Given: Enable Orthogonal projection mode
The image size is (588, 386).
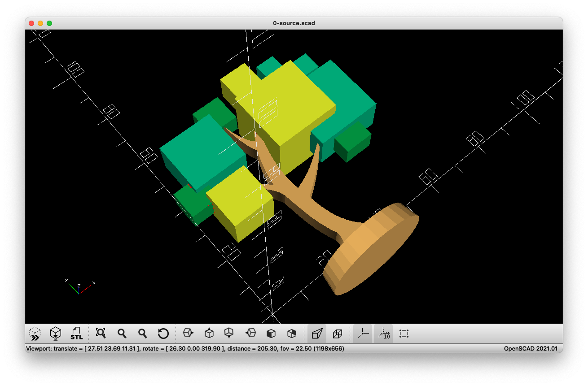Looking at the screenshot, I should tap(338, 333).
